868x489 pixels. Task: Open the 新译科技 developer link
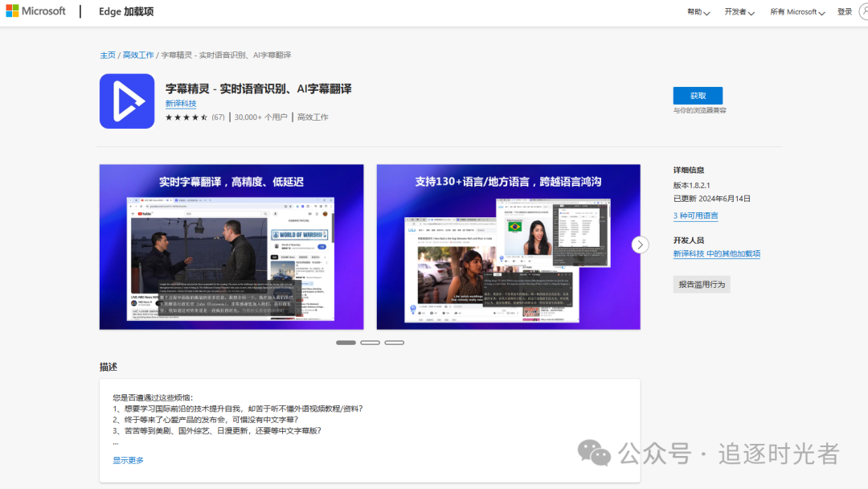(x=181, y=103)
